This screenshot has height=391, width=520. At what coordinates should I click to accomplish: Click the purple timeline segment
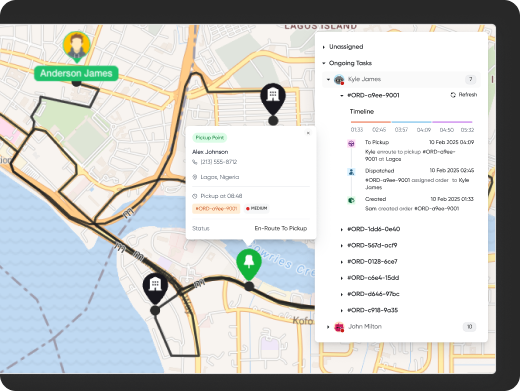pyautogui.click(x=452, y=122)
